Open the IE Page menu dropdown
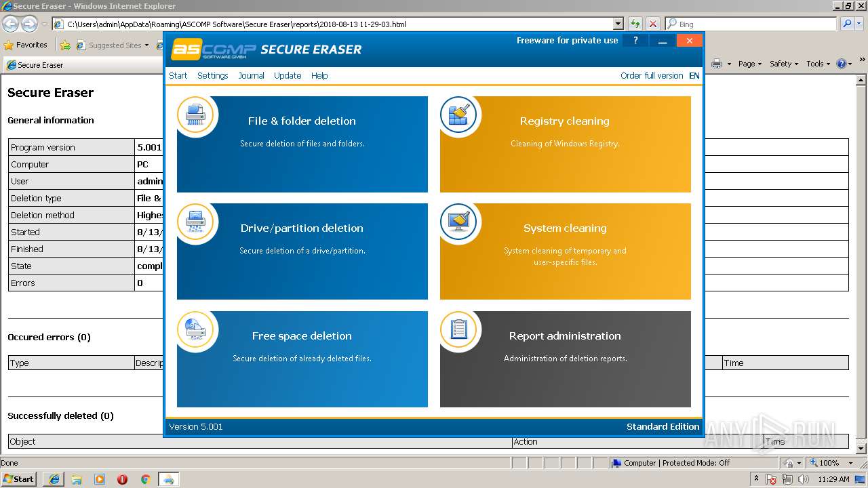 pyautogui.click(x=751, y=64)
